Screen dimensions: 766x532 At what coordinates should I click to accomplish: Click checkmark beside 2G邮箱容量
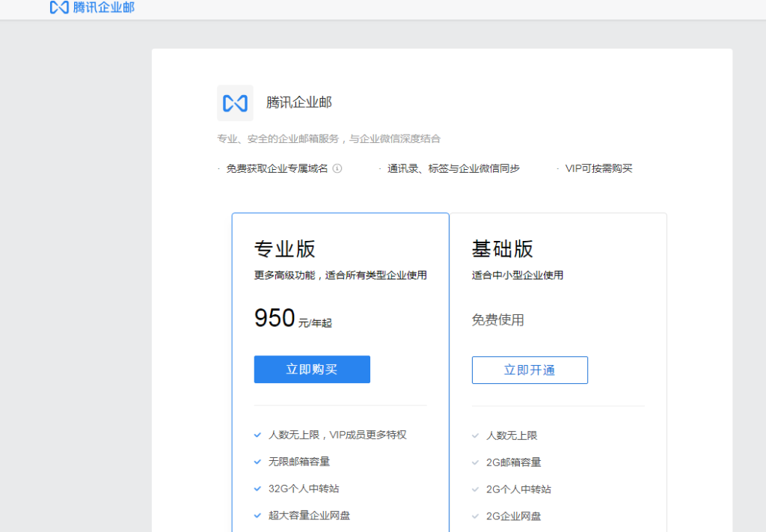pyautogui.click(x=475, y=462)
